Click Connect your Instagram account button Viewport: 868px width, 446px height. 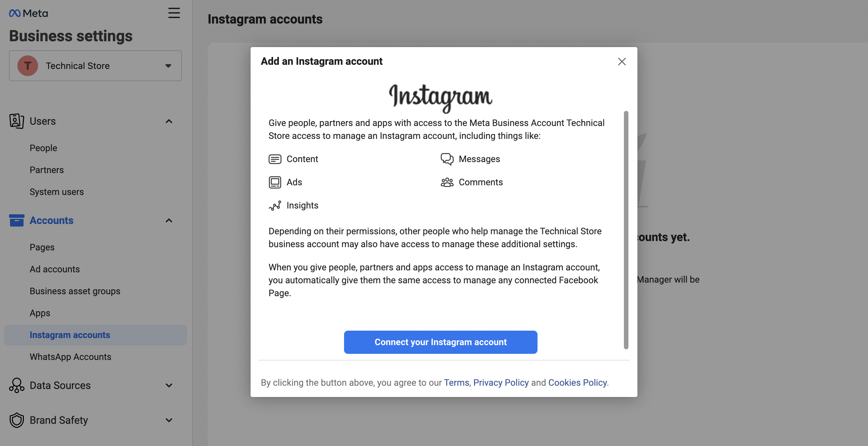pos(440,342)
